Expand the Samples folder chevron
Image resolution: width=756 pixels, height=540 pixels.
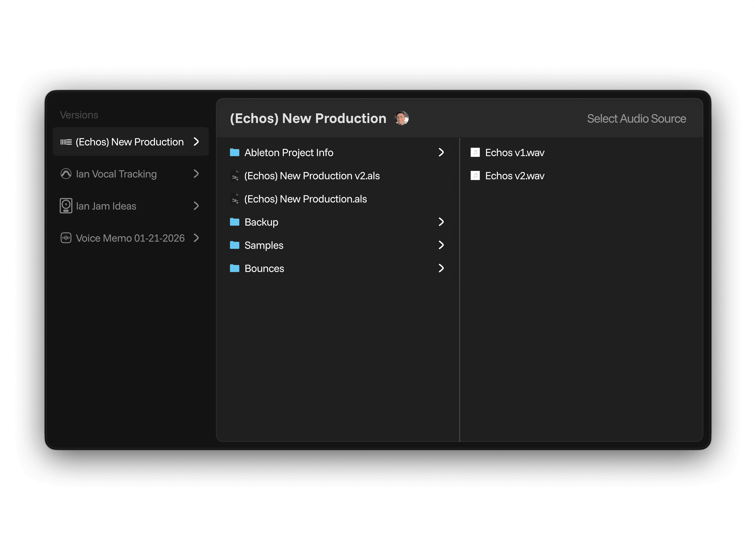[x=441, y=245]
